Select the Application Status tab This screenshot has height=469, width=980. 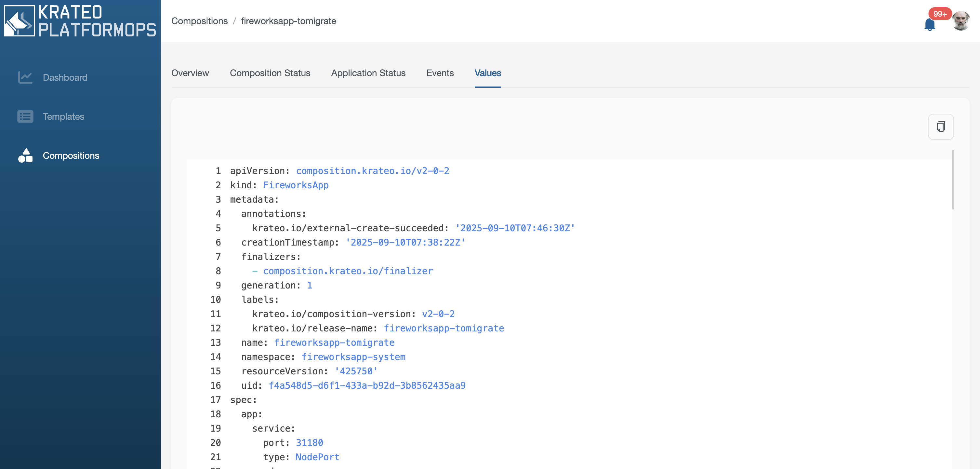368,73
